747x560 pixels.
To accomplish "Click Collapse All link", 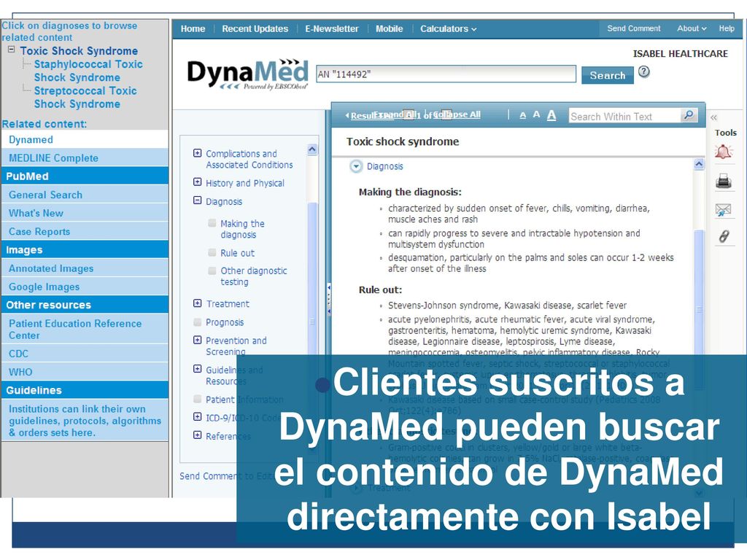I will coord(457,114).
